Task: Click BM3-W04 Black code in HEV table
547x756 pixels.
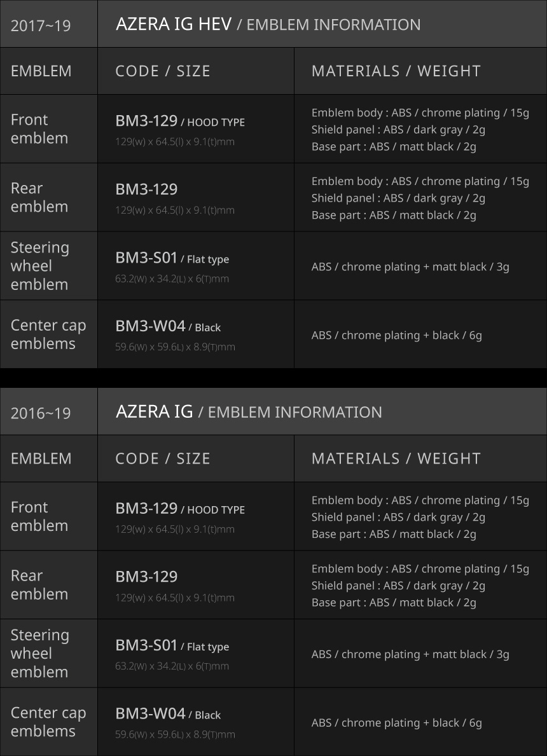Action: click(x=168, y=327)
